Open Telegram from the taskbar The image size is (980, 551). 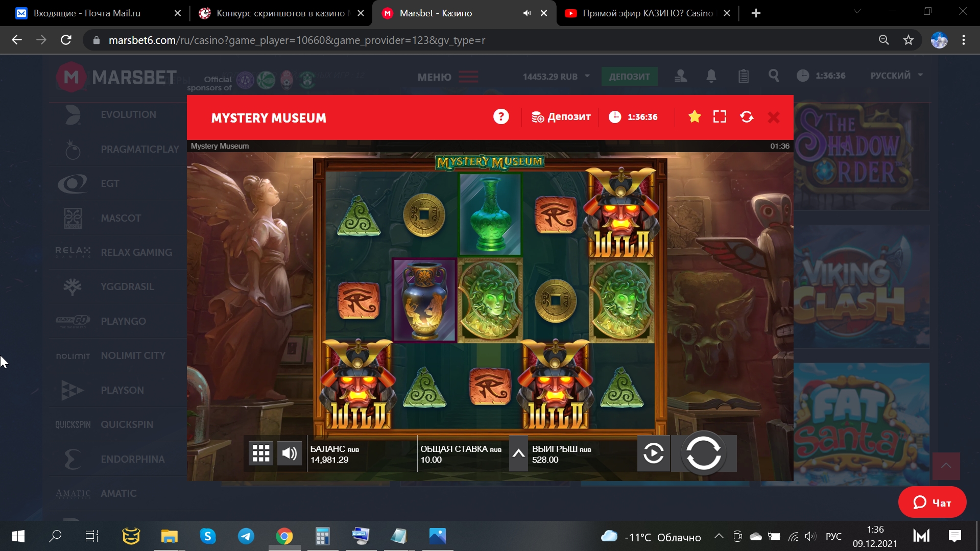246,536
